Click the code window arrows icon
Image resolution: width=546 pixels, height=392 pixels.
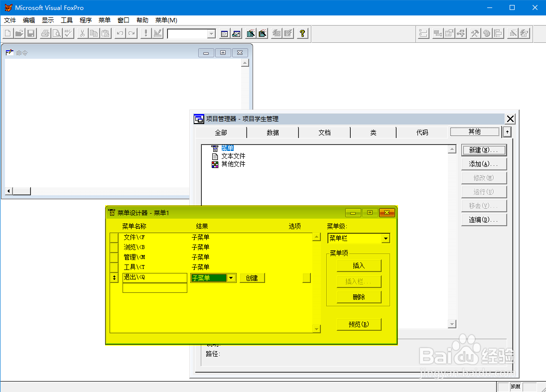coord(461,33)
